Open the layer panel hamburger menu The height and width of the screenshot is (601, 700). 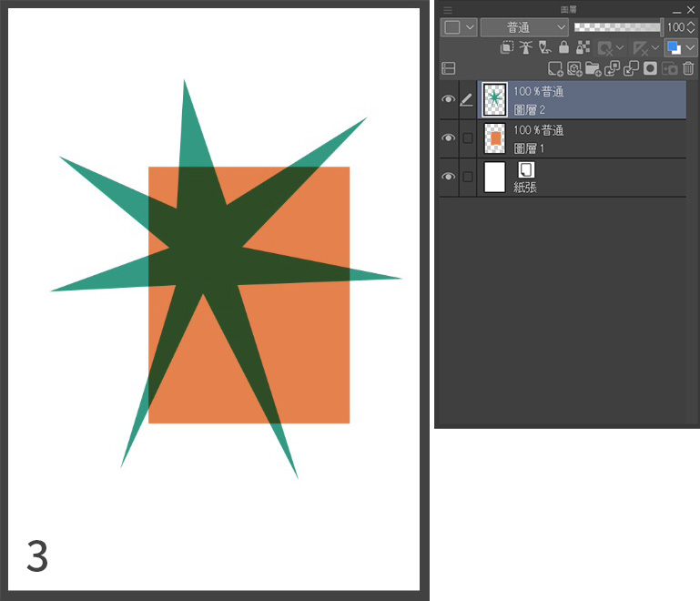coord(447,9)
